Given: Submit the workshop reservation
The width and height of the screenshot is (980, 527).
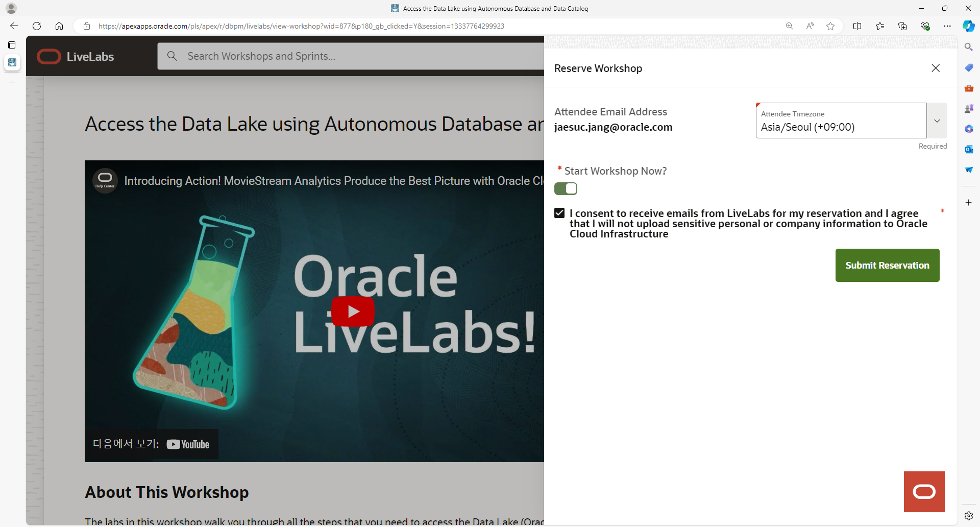Looking at the screenshot, I should pos(887,265).
